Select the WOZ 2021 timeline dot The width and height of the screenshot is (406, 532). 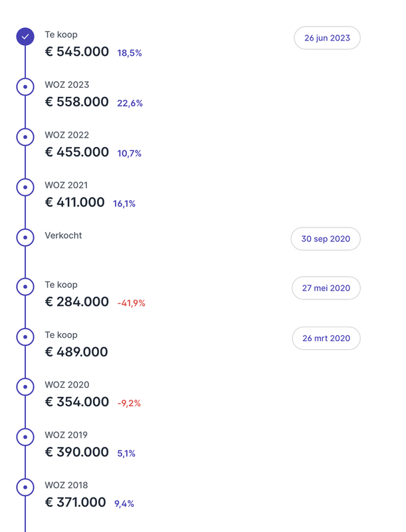[x=25, y=187]
